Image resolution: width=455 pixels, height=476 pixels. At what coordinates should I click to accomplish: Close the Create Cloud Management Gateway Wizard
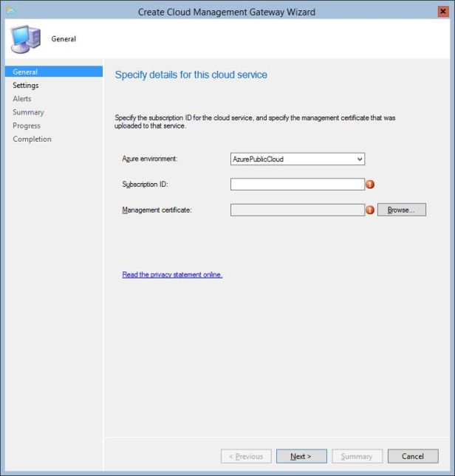click(443, 12)
